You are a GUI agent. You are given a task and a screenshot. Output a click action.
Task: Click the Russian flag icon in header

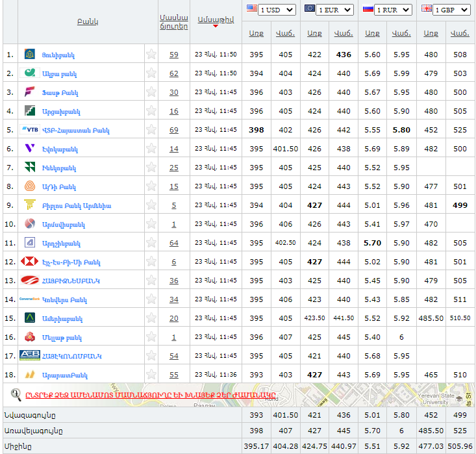coord(368,8)
